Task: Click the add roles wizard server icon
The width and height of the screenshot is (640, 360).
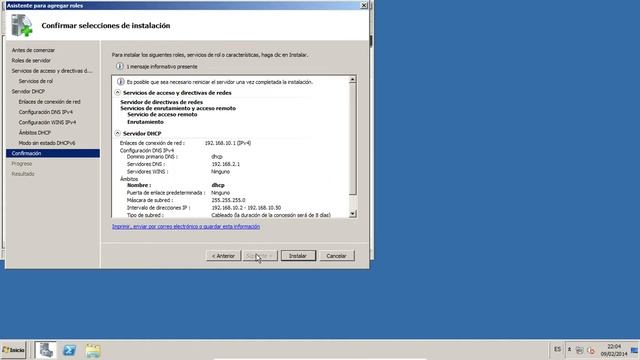Action: point(22,25)
